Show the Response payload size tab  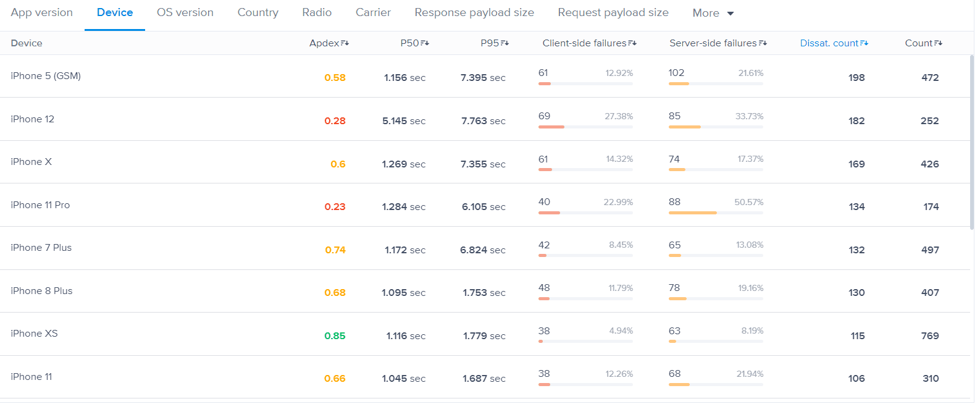pos(474,12)
